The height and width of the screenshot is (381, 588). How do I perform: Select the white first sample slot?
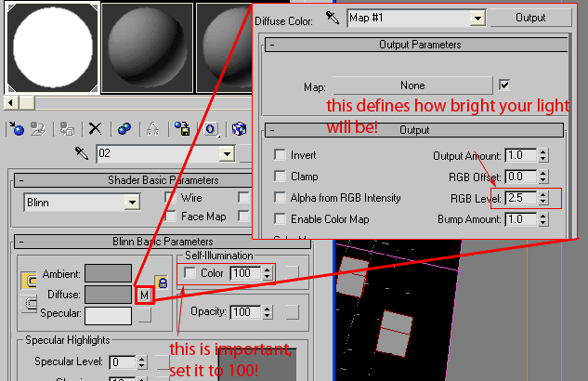tap(53, 47)
